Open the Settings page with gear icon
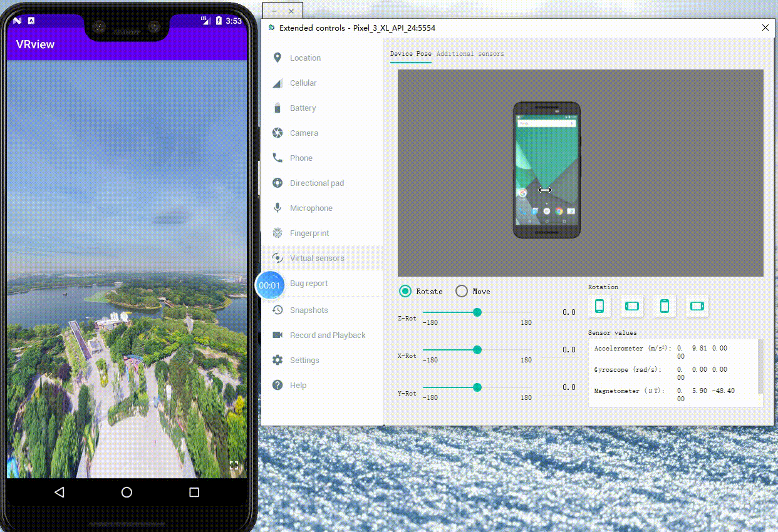Screen dimensions: 778x532 pos(321,360)
